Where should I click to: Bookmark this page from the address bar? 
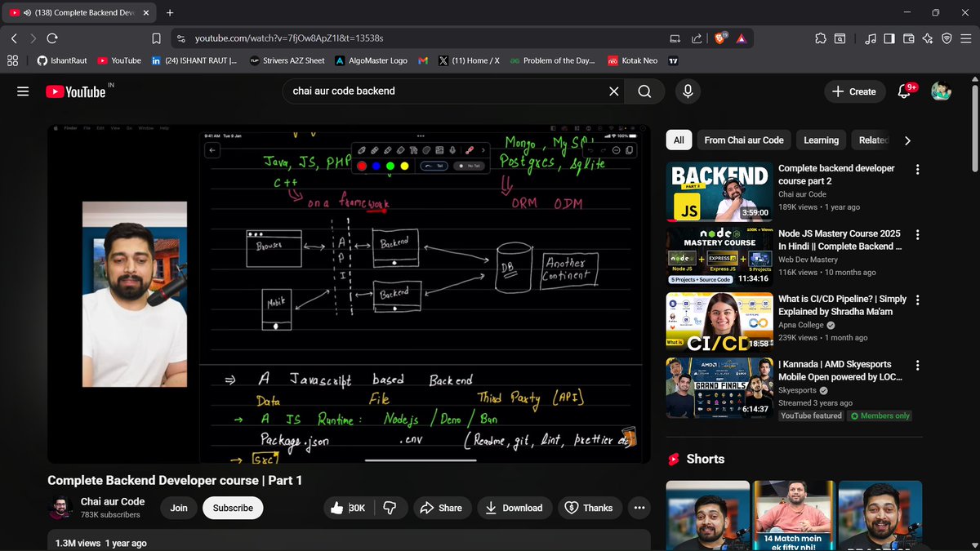pyautogui.click(x=157, y=38)
